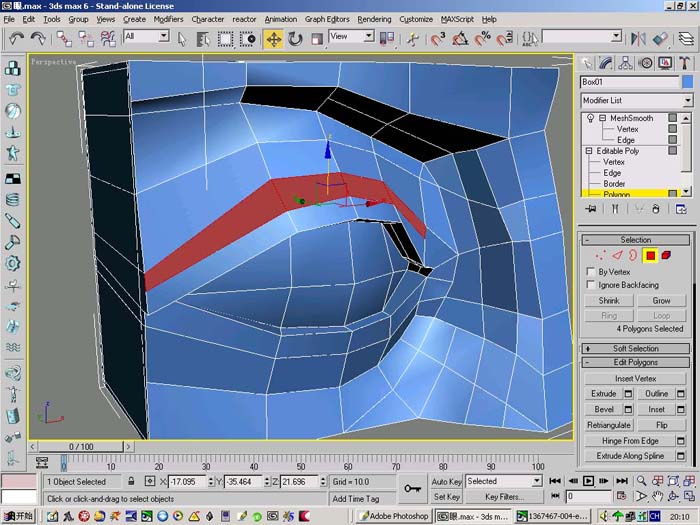
Task: Toggle Window/Crossing selection mode
Action: 247,39
